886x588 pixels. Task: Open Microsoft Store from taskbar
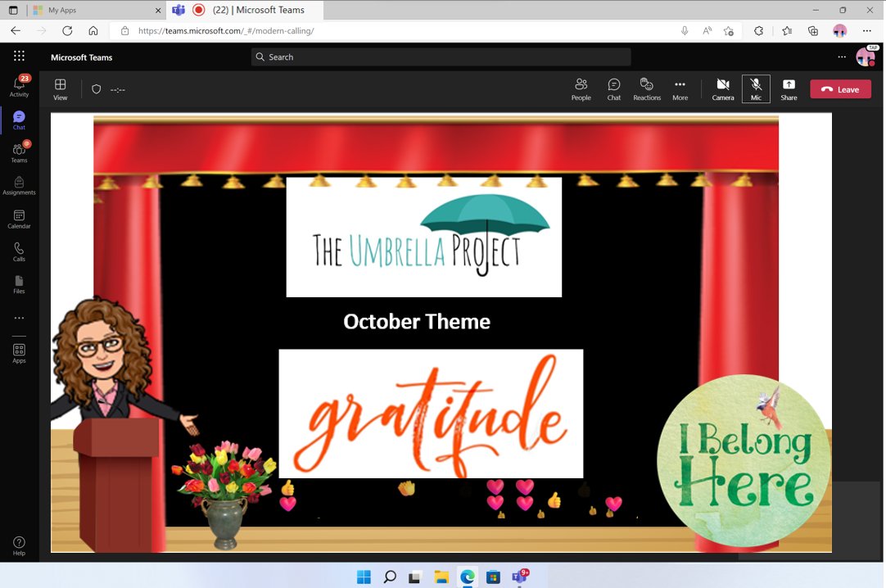tap(493, 577)
